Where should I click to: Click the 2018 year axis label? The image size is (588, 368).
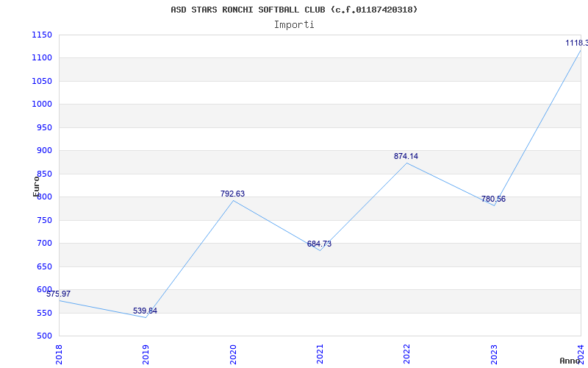[x=60, y=352]
